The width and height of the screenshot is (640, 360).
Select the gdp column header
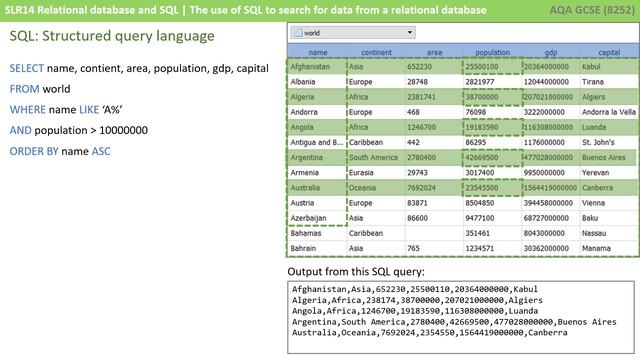click(x=551, y=52)
